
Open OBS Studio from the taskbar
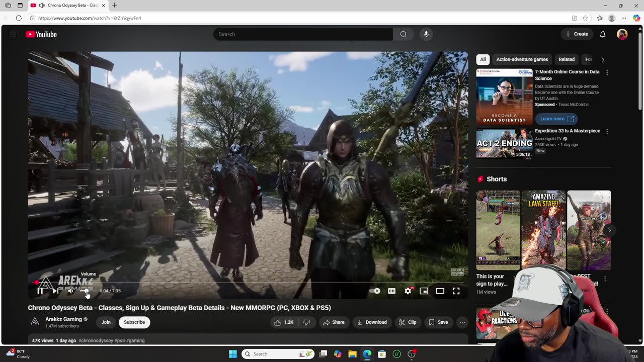point(412,354)
